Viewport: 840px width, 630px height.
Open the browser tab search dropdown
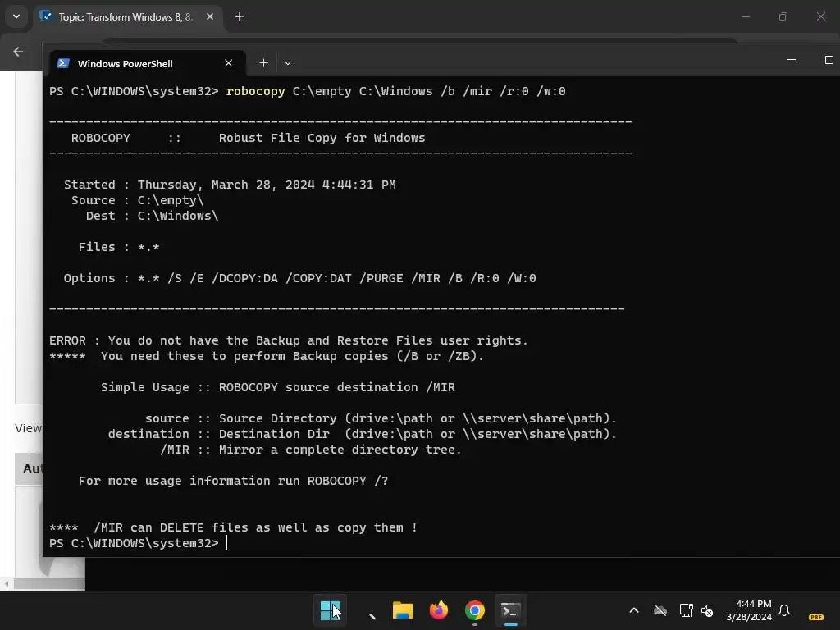click(x=16, y=16)
